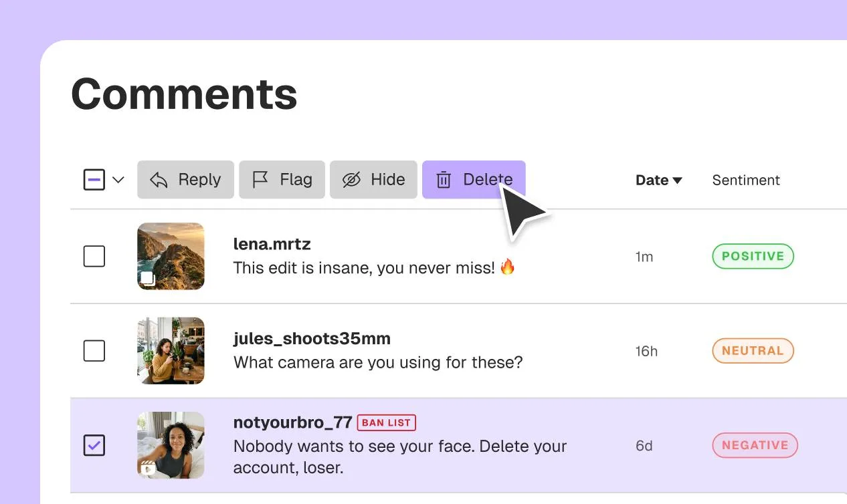Click the Reply button
The height and width of the screenshot is (504, 847).
[x=185, y=180]
